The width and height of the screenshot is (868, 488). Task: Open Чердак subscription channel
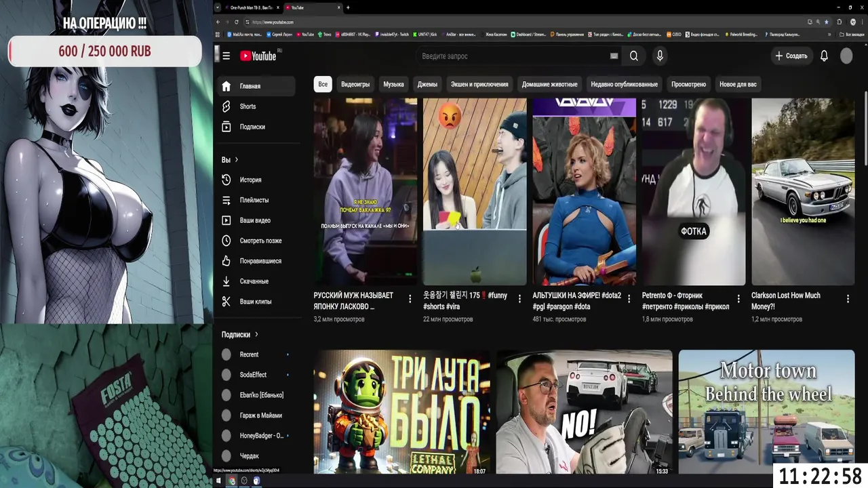pyautogui.click(x=258, y=456)
